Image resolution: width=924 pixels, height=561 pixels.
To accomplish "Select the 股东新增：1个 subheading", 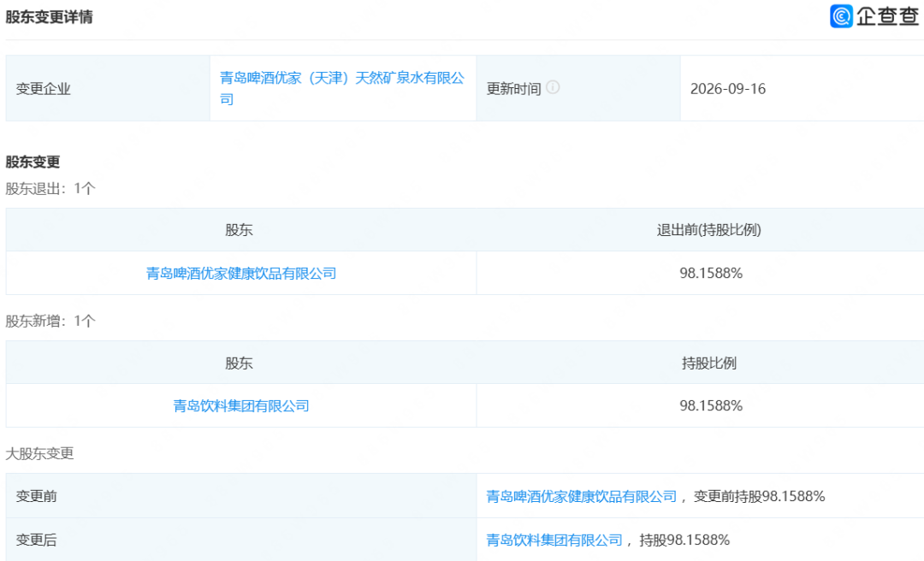I will click(x=50, y=322).
